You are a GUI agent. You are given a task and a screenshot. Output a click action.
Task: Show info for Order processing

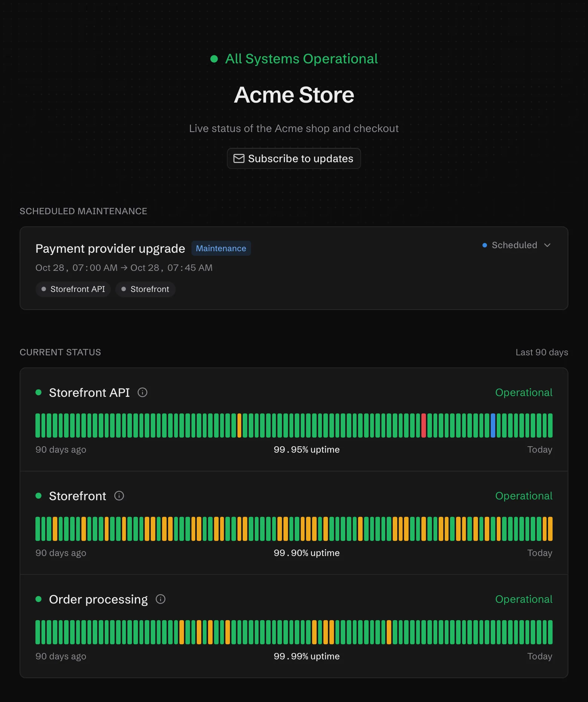(x=161, y=599)
